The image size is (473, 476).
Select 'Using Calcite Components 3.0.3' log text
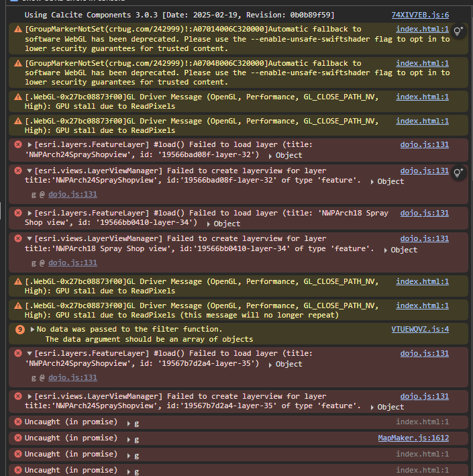click(91, 15)
